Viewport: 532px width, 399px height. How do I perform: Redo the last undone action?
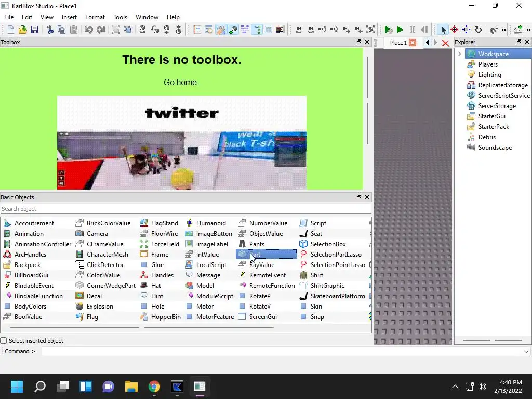click(x=101, y=30)
